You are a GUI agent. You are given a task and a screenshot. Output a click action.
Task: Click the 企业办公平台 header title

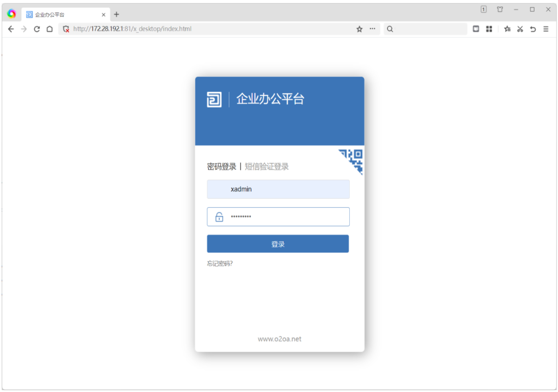tap(270, 99)
